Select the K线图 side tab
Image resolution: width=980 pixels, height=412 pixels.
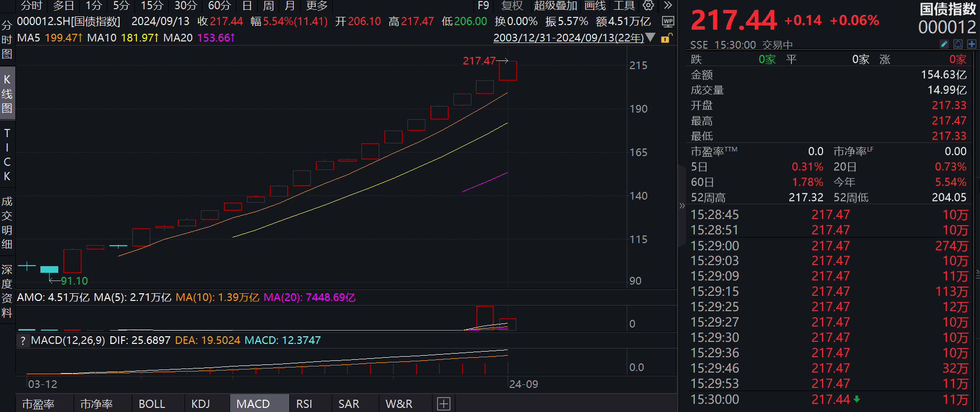click(7, 94)
